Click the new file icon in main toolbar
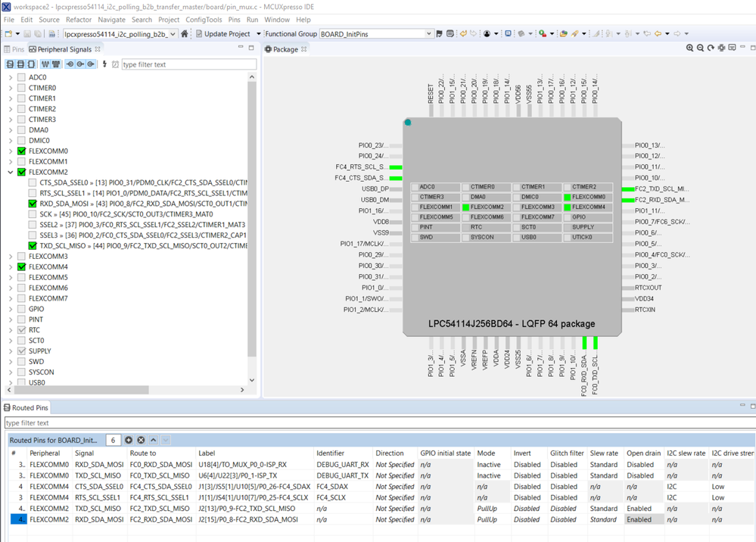Image resolution: width=756 pixels, height=542 pixels. 8,34
